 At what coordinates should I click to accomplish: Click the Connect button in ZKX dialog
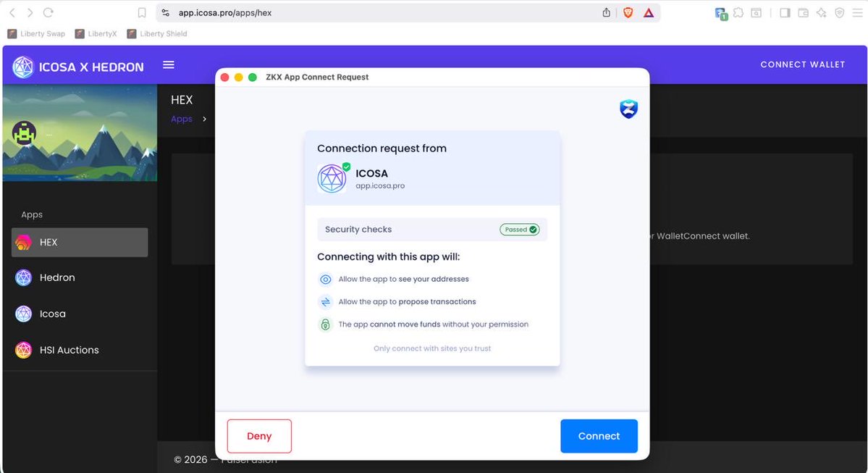point(599,436)
